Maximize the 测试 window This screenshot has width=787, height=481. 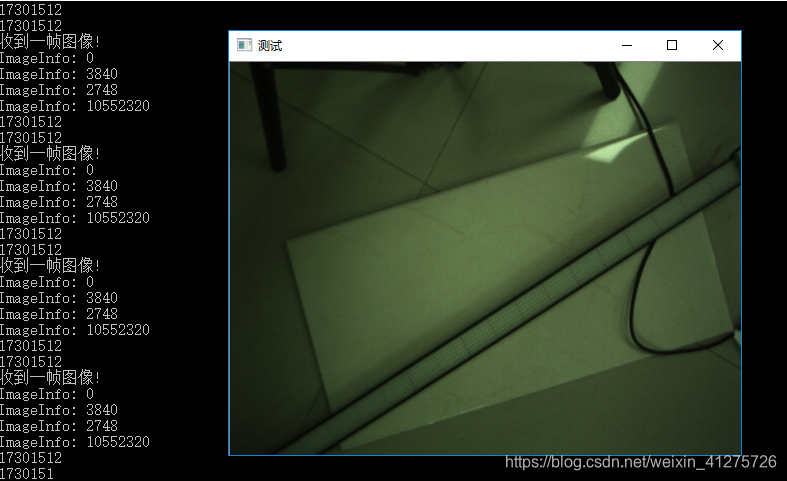click(x=672, y=45)
